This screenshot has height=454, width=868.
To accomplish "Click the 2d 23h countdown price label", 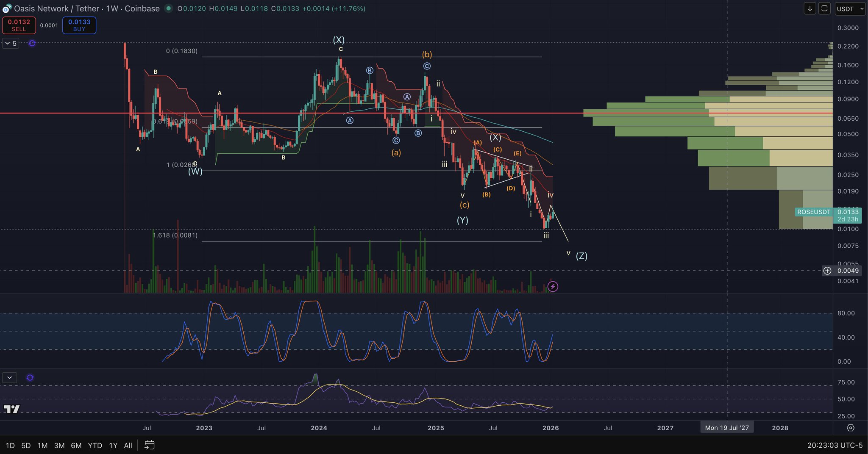I will point(848,219).
